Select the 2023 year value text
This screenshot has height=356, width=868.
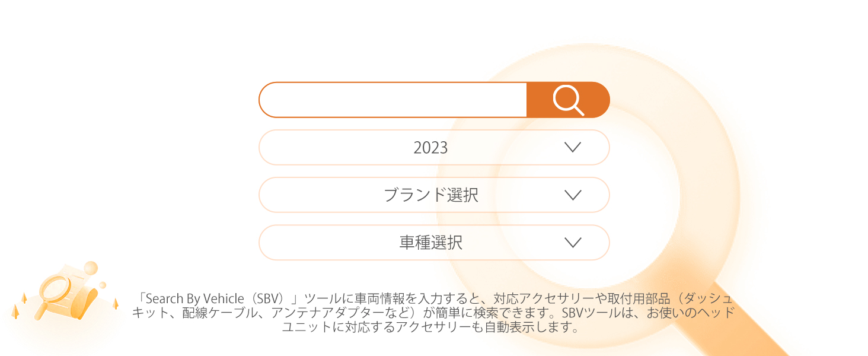(430, 148)
